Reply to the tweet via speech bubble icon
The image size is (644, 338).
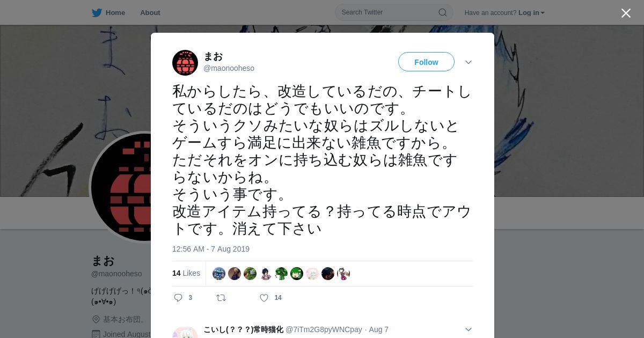click(178, 298)
